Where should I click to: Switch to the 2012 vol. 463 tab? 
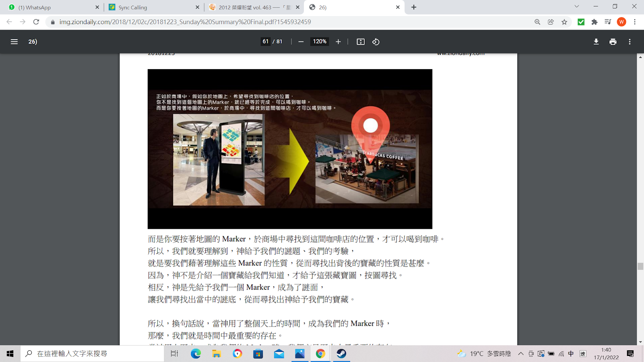[254, 7]
